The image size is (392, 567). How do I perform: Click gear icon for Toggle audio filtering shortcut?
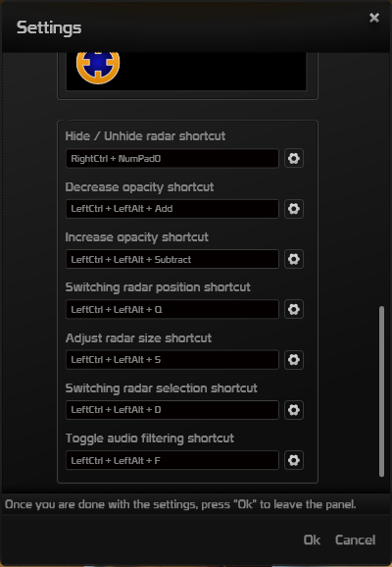point(294,460)
